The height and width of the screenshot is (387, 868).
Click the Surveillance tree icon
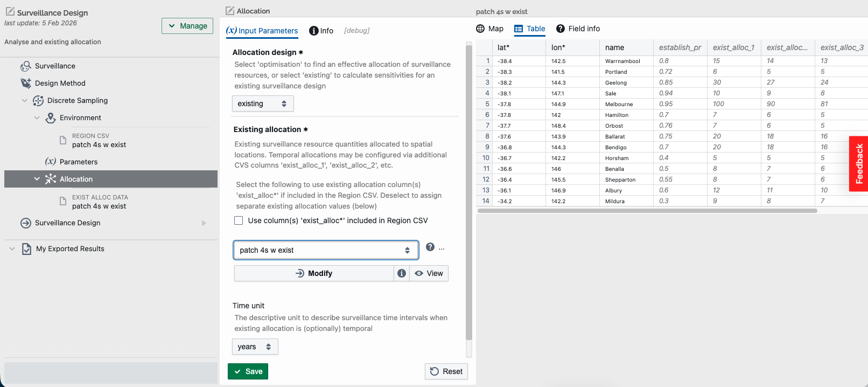point(25,66)
